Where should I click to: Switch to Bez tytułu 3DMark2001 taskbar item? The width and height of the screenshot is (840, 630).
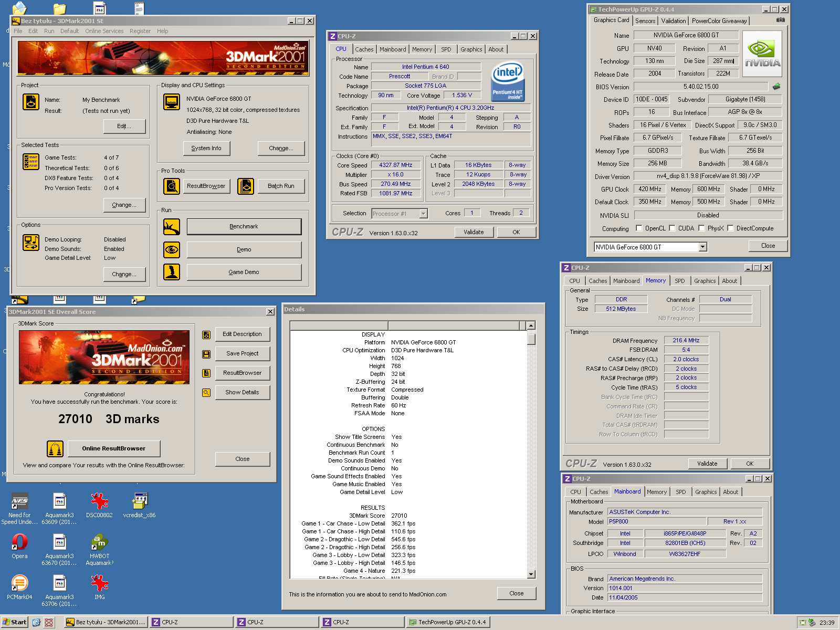pos(106,622)
